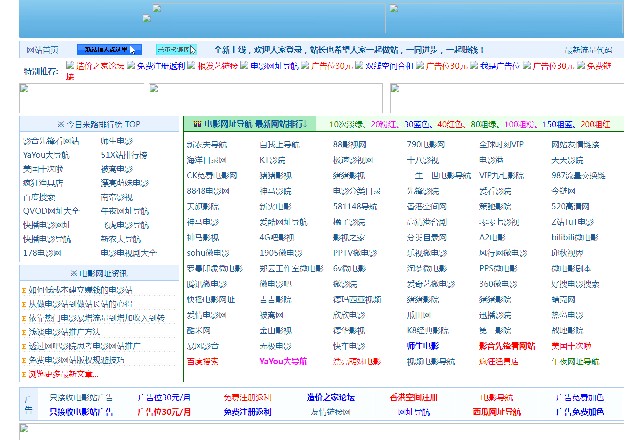The width and height of the screenshot is (639, 440).
Task: Open the 金山影视 link
Action: pos(276,330)
